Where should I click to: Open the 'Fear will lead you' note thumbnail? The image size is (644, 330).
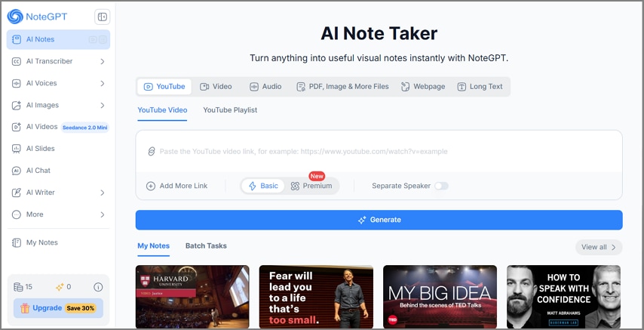[316, 297]
